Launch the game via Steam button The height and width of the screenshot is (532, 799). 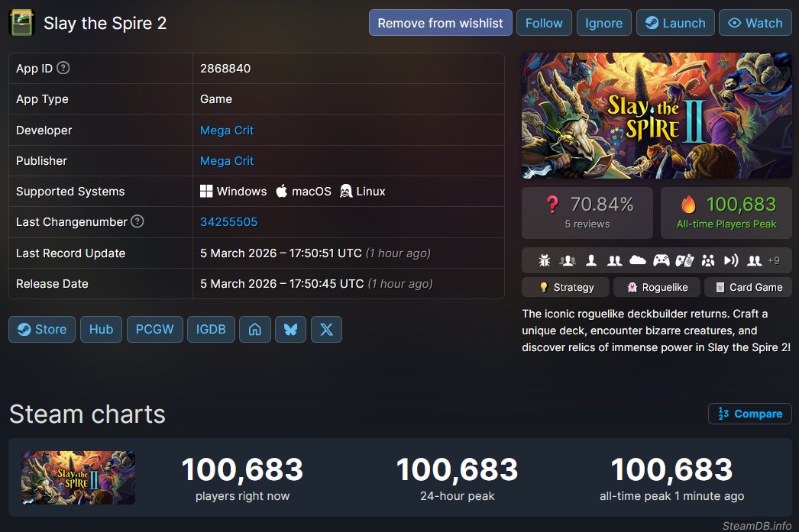click(675, 23)
